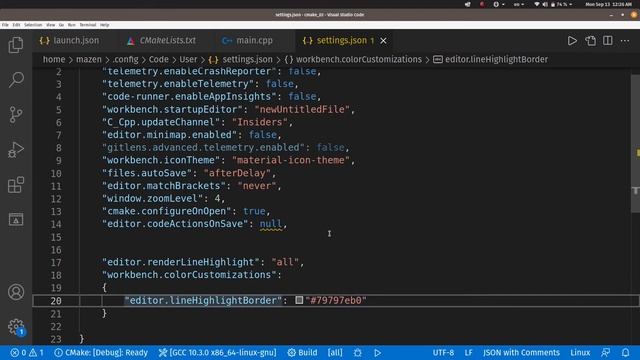Viewport: 640px width, 360px height.
Task: Click the Build button in status bar
Action: pyautogui.click(x=302, y=353)
